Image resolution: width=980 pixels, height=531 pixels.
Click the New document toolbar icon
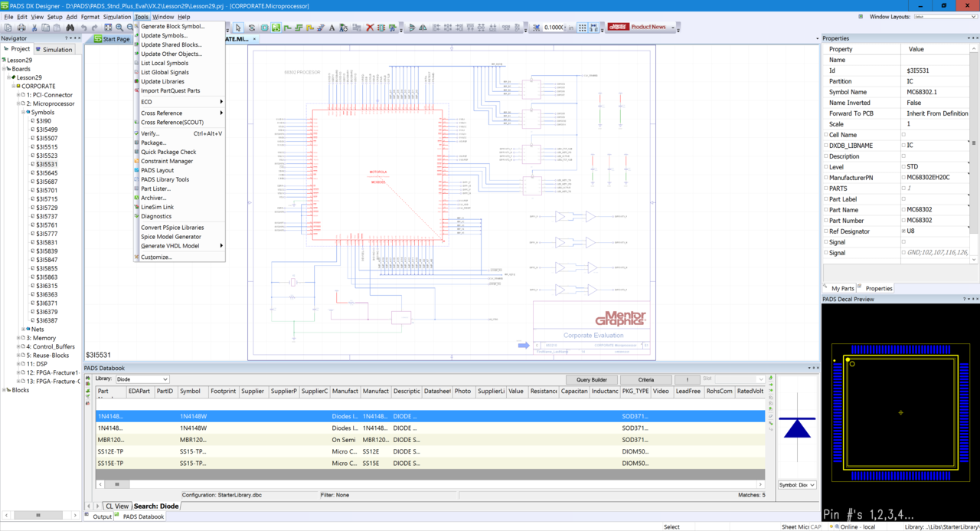click(x=8, y=28)
